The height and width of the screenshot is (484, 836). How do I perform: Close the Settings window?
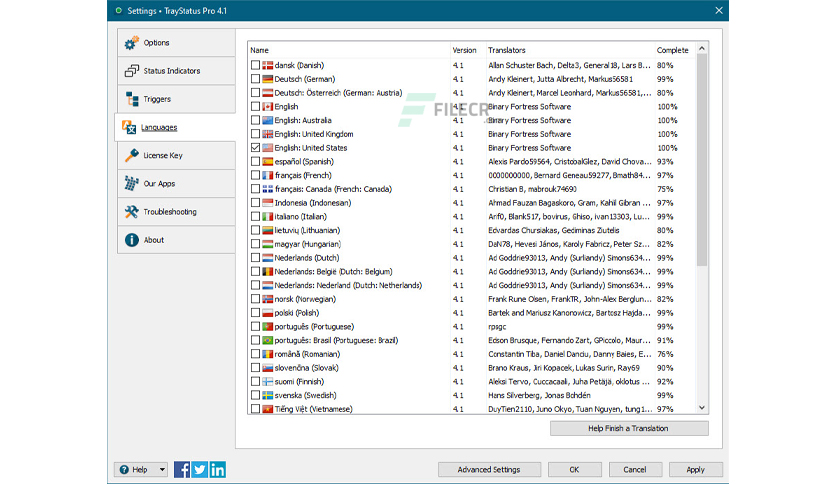[719, 11]
